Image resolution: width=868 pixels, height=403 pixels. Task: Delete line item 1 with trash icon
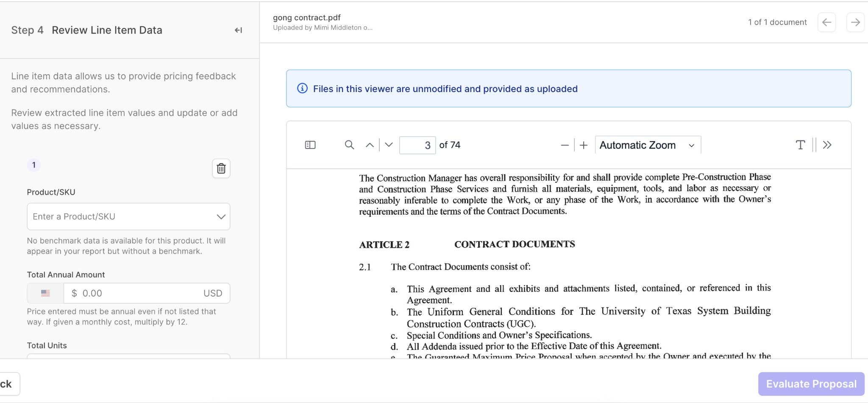coord(221,168)
